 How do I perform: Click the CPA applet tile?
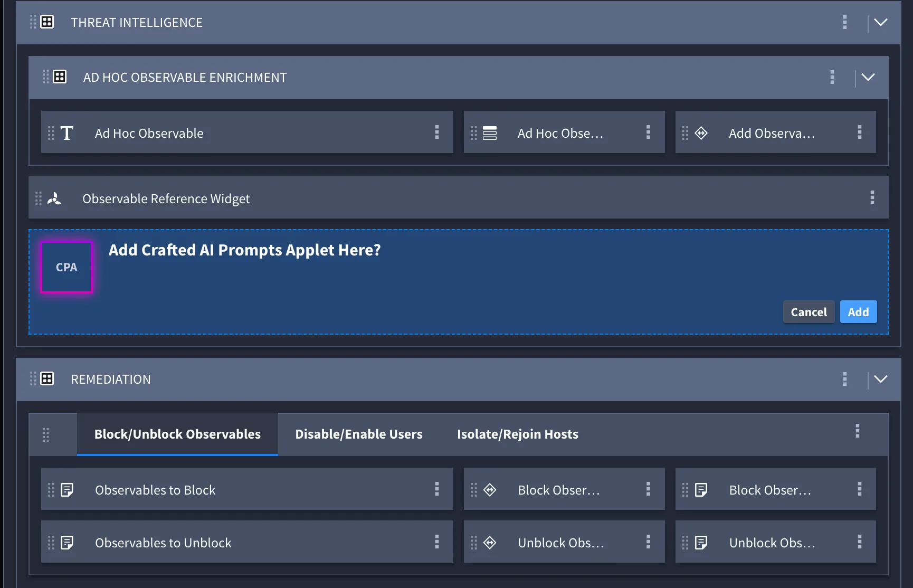click(66, 267)
